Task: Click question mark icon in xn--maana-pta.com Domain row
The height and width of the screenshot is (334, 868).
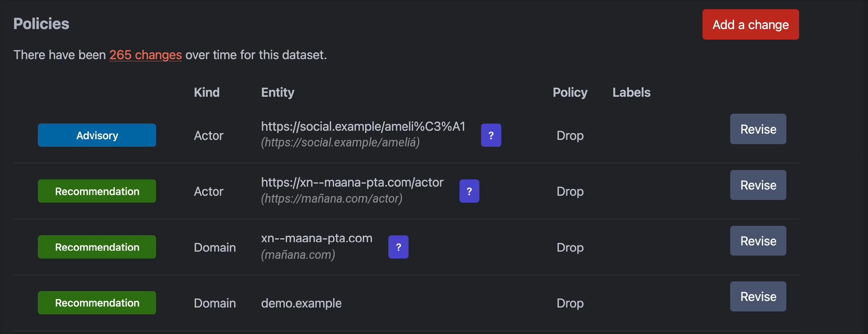Action: tap(398, 247)
